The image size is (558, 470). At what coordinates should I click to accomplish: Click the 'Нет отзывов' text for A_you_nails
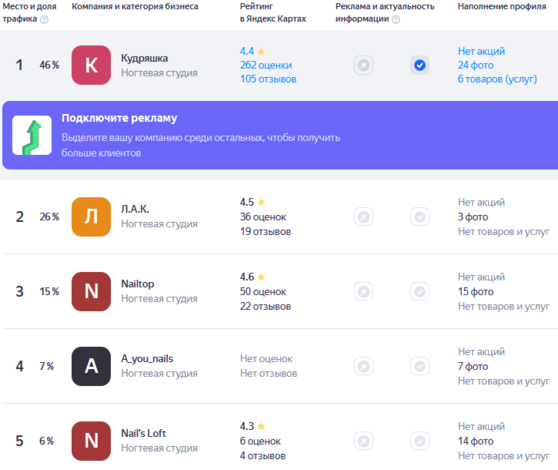268,374
